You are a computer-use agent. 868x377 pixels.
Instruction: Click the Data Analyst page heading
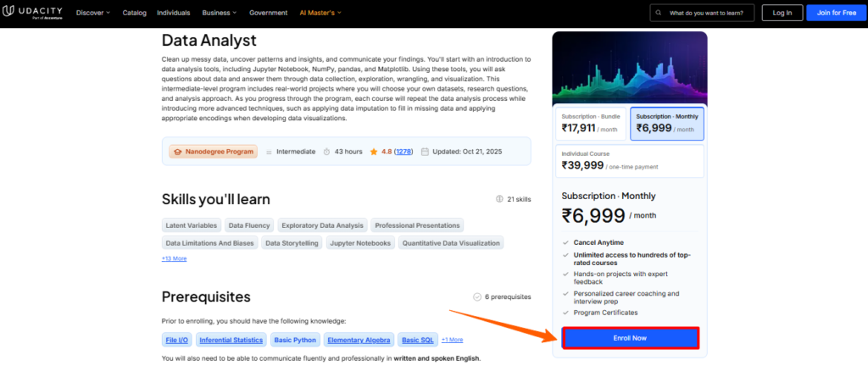pyautogui.click(x=209, y=41)
